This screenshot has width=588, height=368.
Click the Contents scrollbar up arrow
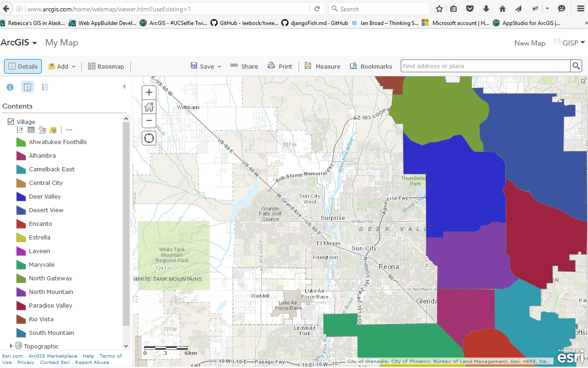pyautogui.click(x=126, y=119)
